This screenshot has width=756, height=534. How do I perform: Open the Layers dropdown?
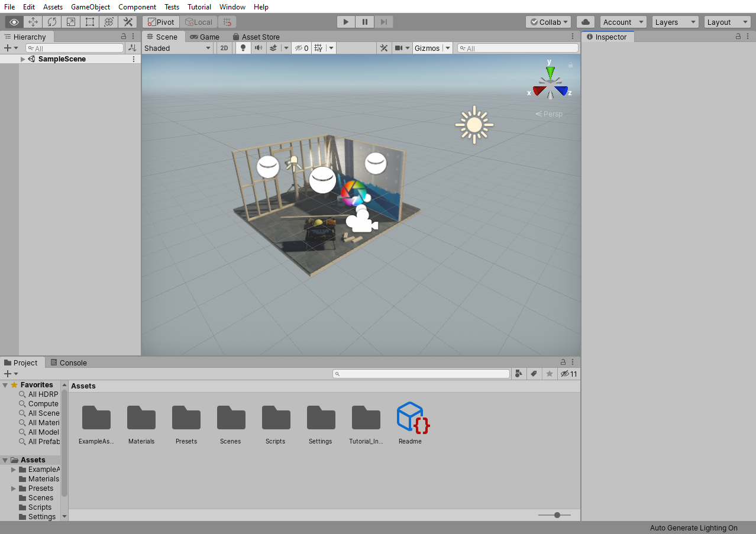tap(675, 22)
